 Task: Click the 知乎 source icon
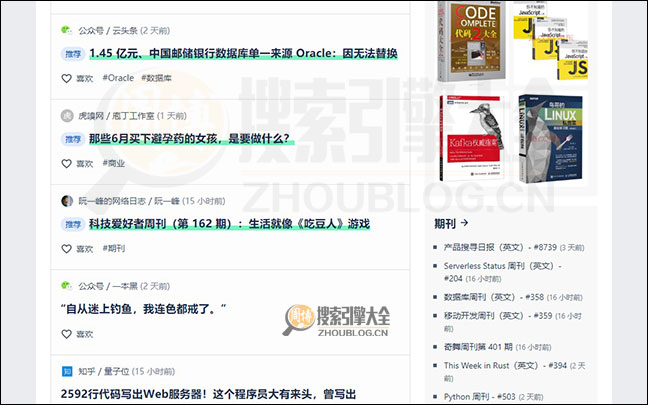[x=67, y=371]
